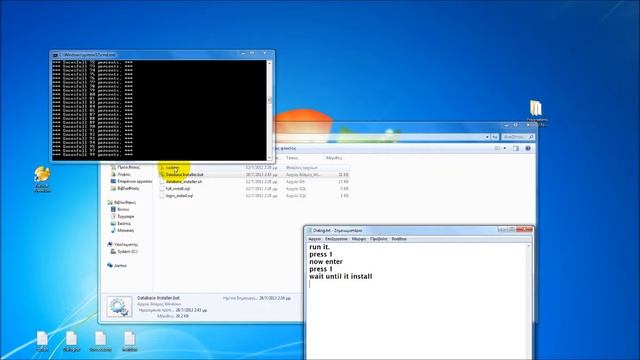The width and height of the screenshot is (640, 360).
Task: Click full_install.sql file icon
Action: coord(162,189)
